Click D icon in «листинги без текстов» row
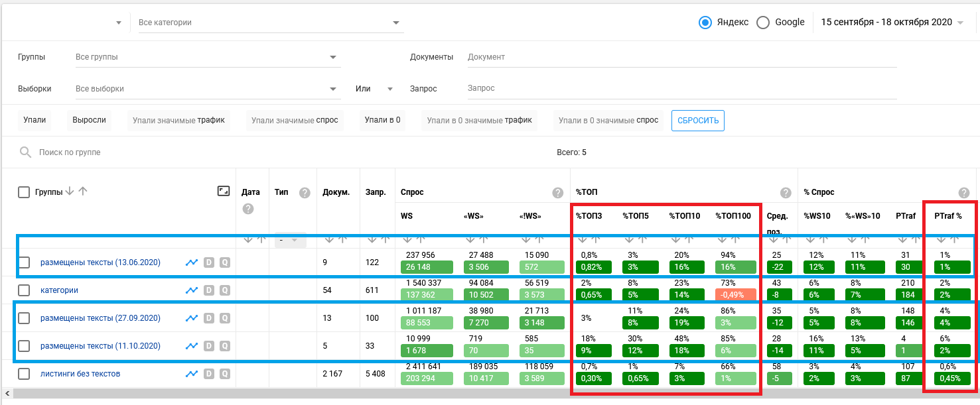Viewport: 980px width, 405px height. click(209, 374)
